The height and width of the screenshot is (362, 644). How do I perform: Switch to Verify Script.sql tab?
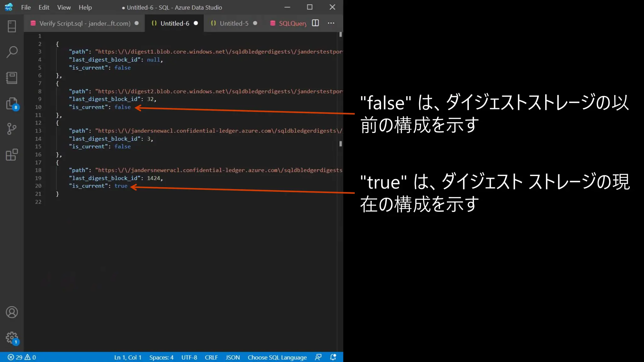[84, 23]
